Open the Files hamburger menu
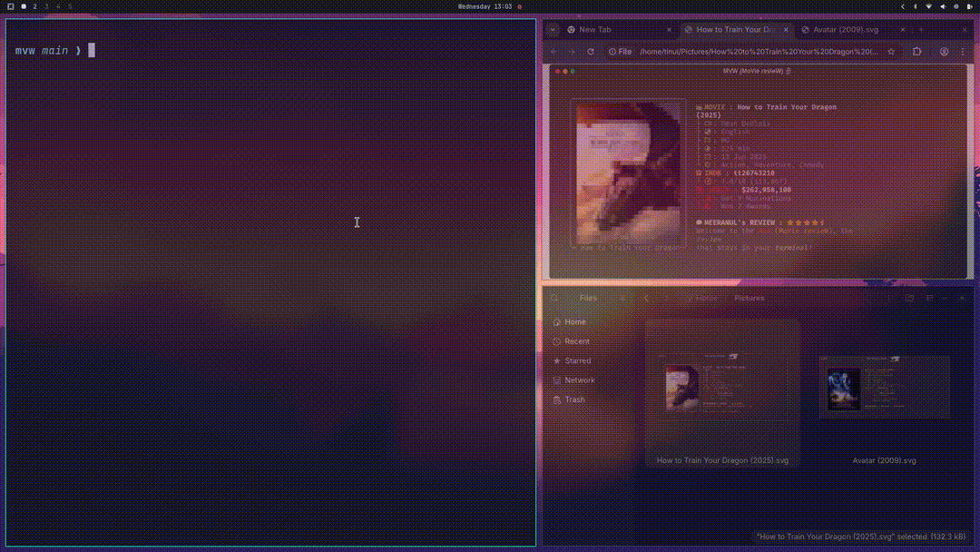This screenshot has height=552, width=980. (927, 297)
